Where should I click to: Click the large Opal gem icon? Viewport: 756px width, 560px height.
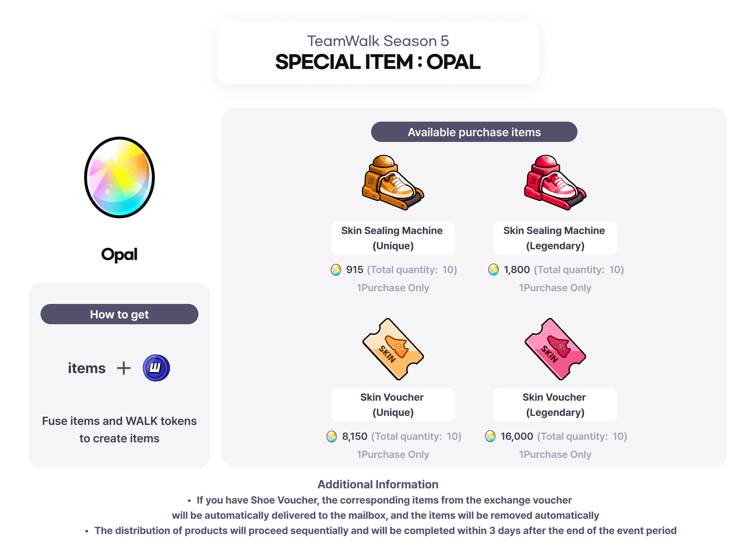pyautogui.click(x=119, y=177)
